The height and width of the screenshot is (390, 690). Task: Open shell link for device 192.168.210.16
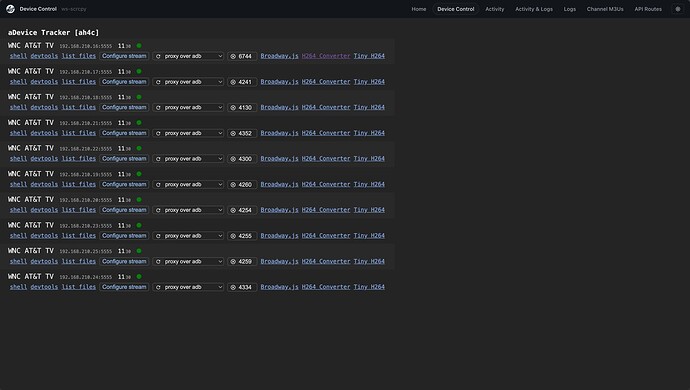[18, 56]
